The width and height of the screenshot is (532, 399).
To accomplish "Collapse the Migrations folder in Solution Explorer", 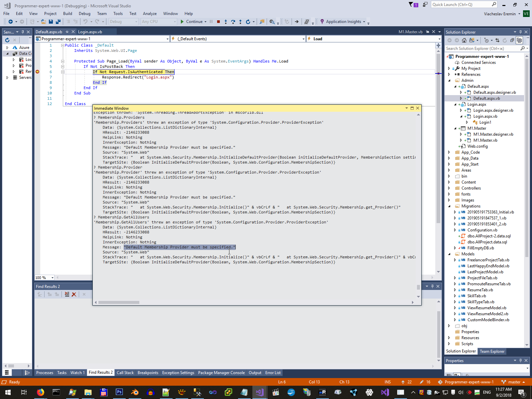I will 449,206.
